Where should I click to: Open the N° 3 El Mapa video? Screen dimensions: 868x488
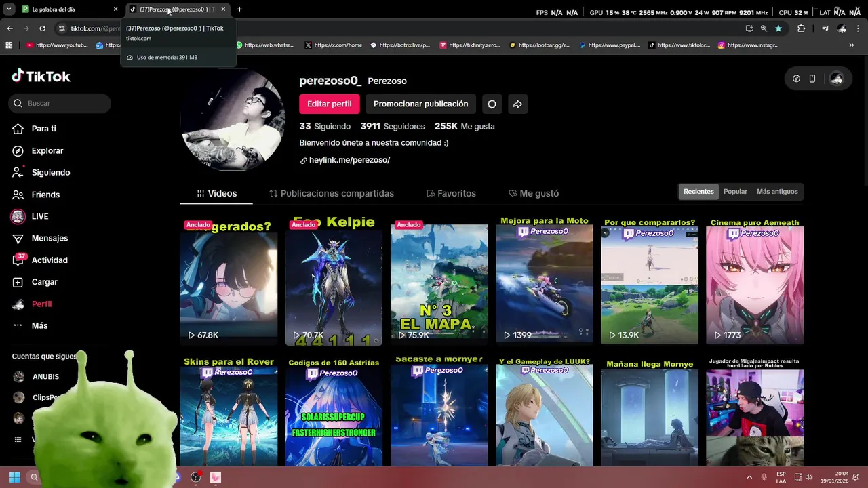(x=439, y=281)
